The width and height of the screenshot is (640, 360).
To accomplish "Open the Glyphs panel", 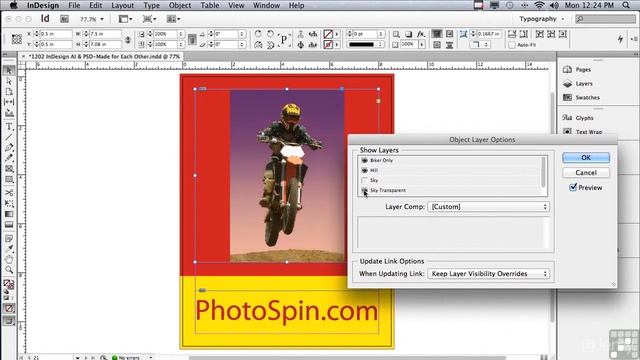I will 579,118.
